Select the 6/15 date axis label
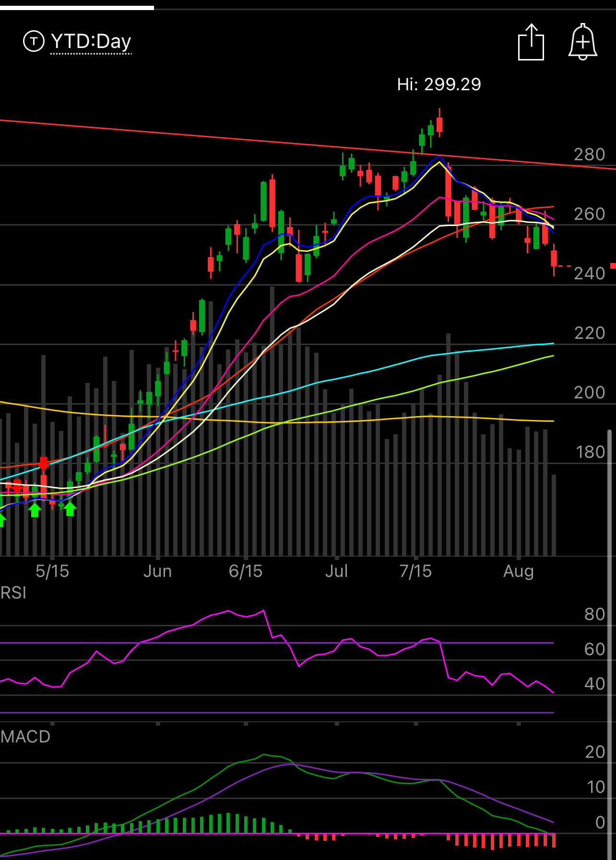Screen dimensions: 616x860 click(x=246, y=571)
